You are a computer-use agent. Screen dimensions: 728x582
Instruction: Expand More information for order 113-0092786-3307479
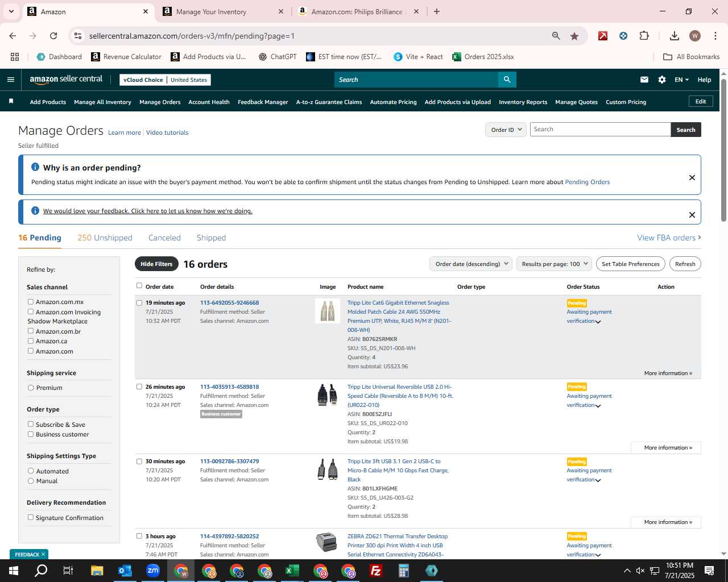coord(666,522)
